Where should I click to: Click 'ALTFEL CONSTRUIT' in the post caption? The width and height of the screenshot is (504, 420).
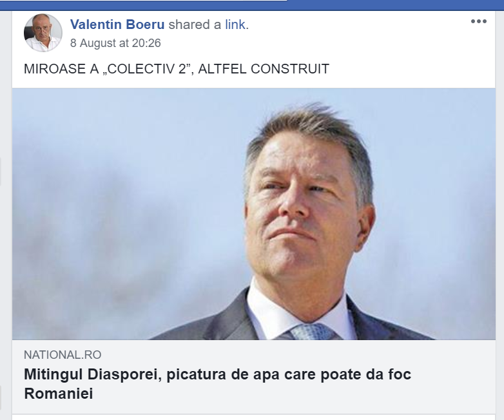(x=264, y=69)
